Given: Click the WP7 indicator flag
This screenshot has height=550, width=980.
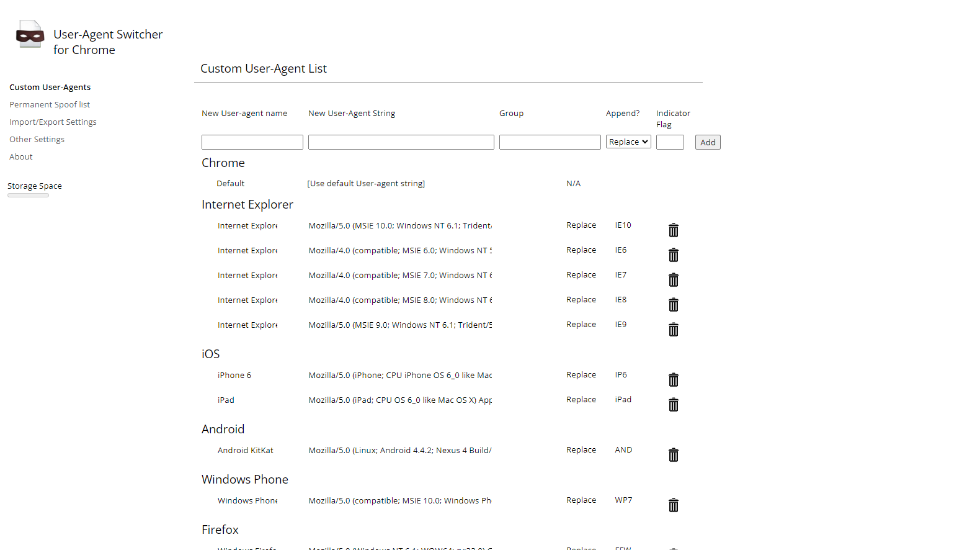Looking at the screenshot, I should click(x=623, y=500).
